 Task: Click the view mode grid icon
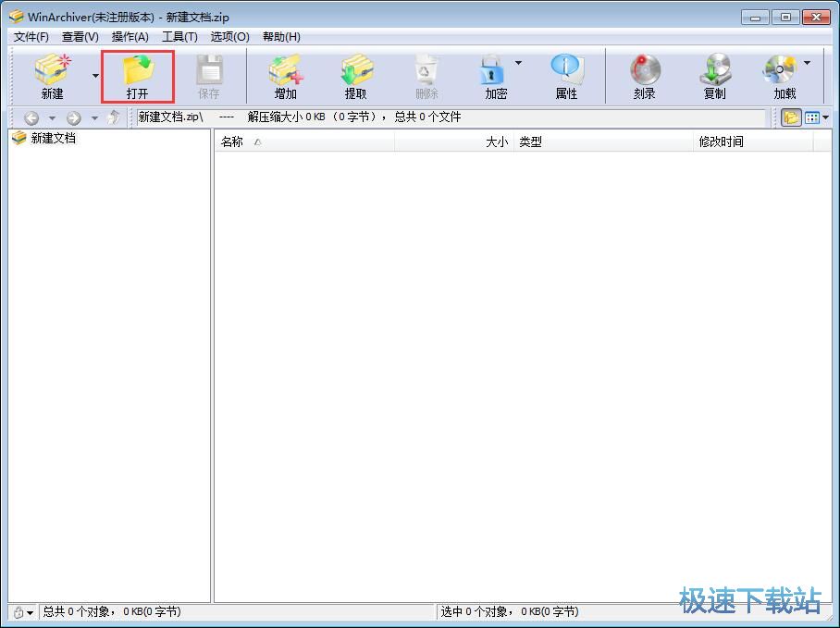point(812,117)
